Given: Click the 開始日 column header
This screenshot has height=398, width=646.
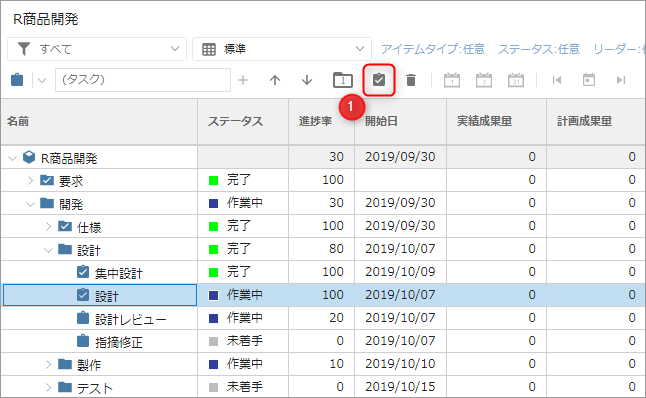Looking at the screenshot, I should [400, 122].
